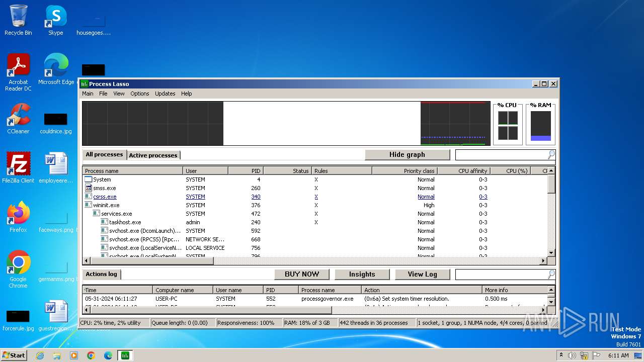Click the taskbar clock showing 6:11 AM
The image size is (644, 362).
click(x=618, y=355)
